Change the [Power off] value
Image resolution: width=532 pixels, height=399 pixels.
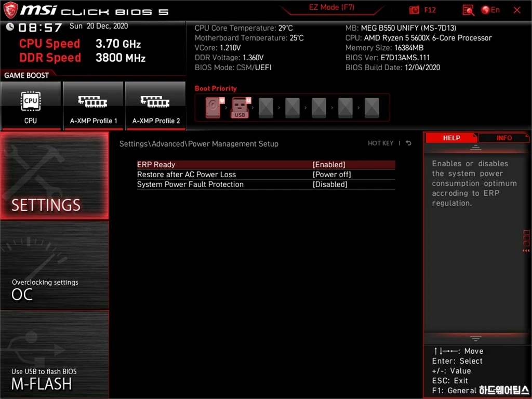(331, 175)
